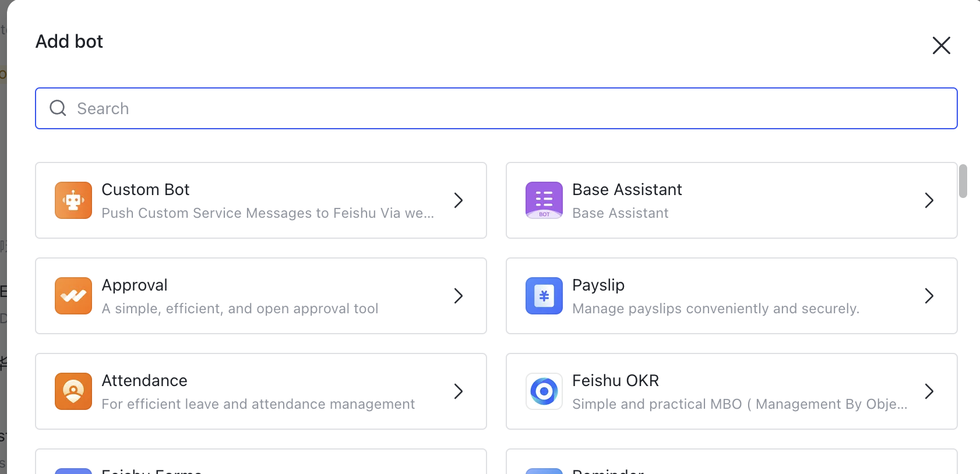This screenshot has height=474, width=980.
Task: Select the Approval title text
Action: (135, 285)
